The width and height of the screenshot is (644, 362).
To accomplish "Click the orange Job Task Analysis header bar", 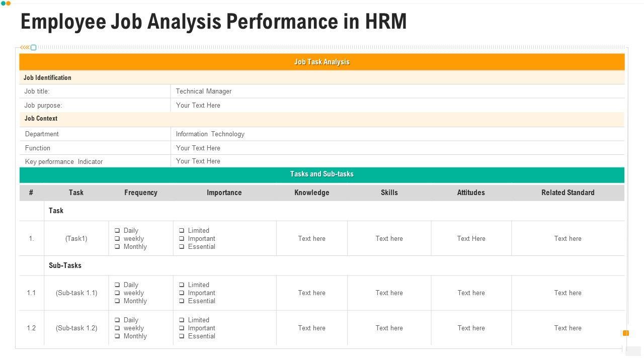I will 322,62.
